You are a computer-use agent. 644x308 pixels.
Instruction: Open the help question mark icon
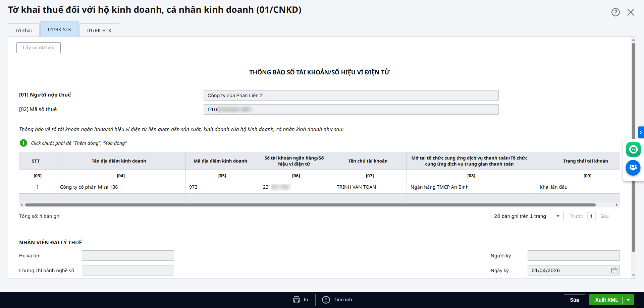pos(615,12)
